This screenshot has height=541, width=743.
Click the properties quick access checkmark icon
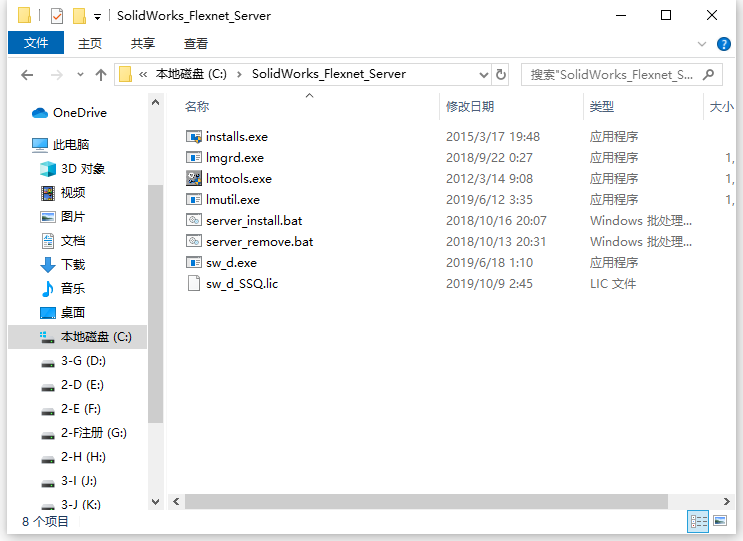coord(57,16)
